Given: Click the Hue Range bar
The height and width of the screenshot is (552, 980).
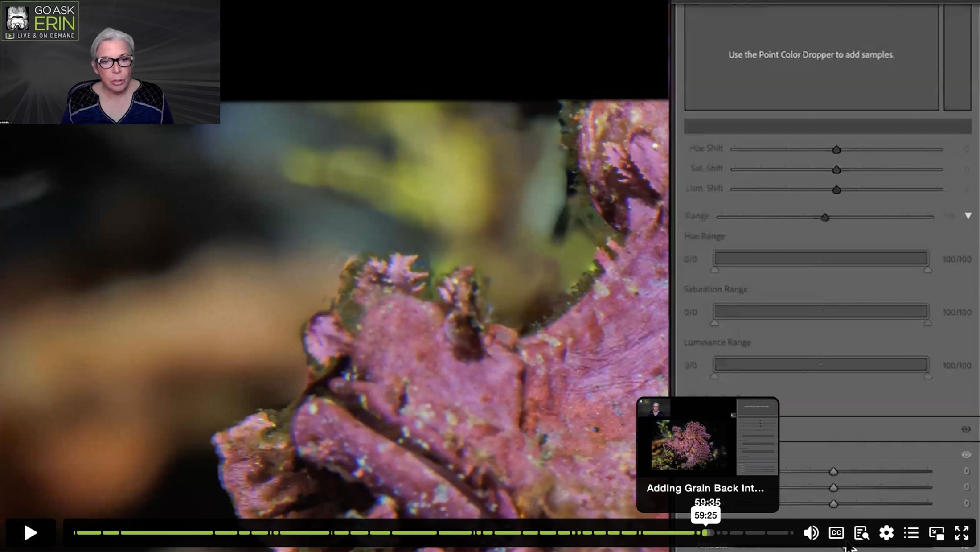Looking at the screenshot, I should (821, 259).
